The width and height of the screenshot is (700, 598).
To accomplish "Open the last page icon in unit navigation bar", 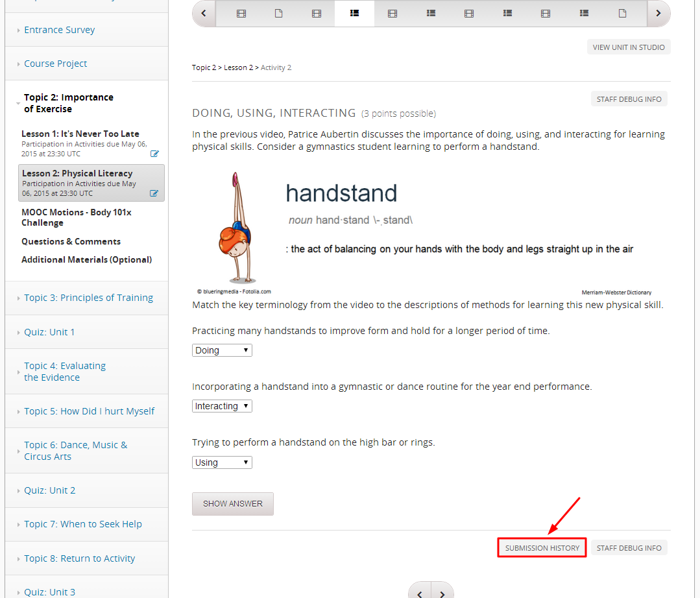I will 622,14.
